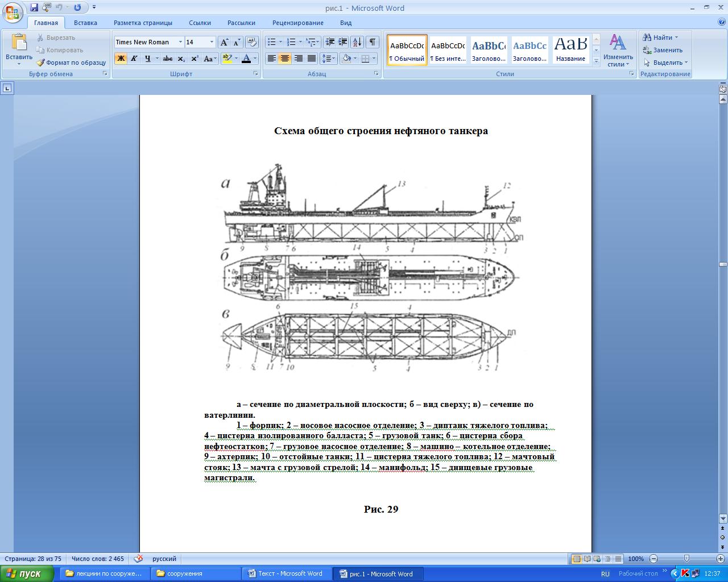728x582 pixels.
Task: Open the font size dropdown
Action: tap(212, 42)
